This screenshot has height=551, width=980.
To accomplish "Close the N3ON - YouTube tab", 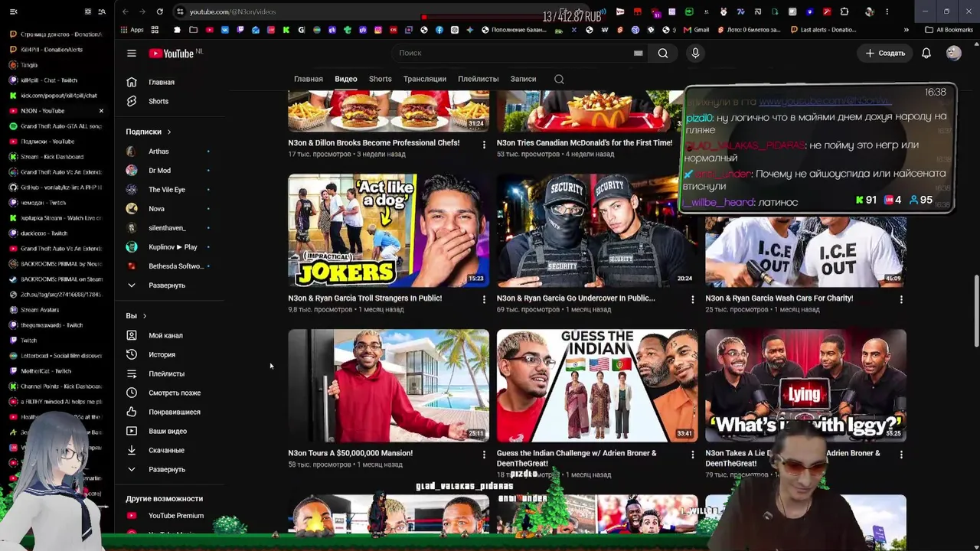I will (101, 111).
